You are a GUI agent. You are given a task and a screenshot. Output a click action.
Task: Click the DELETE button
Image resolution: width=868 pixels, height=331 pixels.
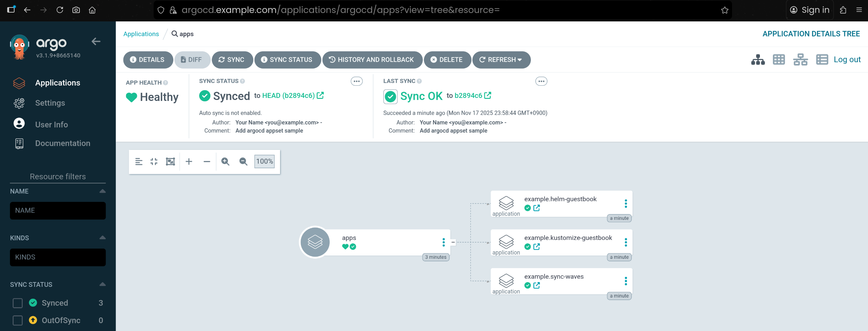447,60
